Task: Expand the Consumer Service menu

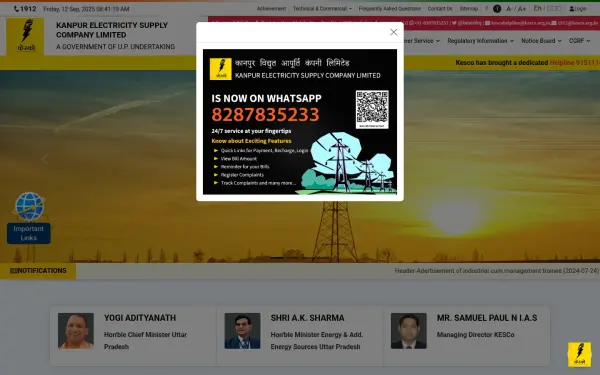Action: coord(422,41)
